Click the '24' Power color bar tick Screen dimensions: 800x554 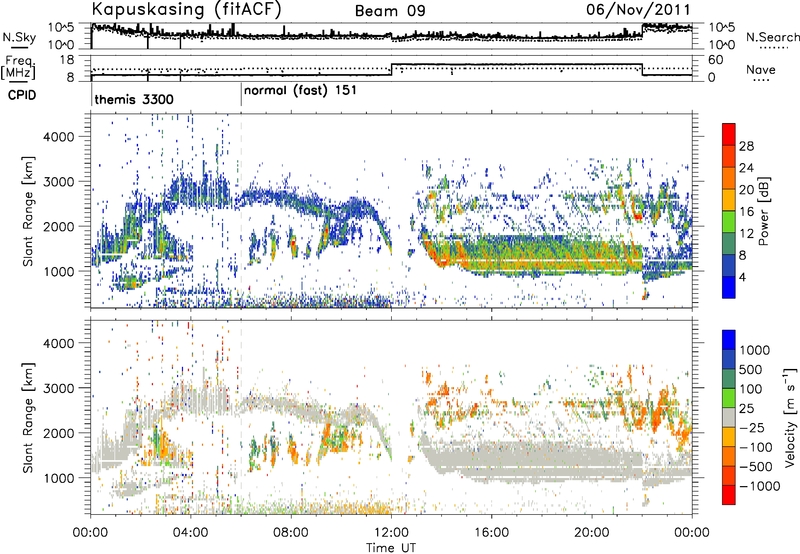coord(746,168)
